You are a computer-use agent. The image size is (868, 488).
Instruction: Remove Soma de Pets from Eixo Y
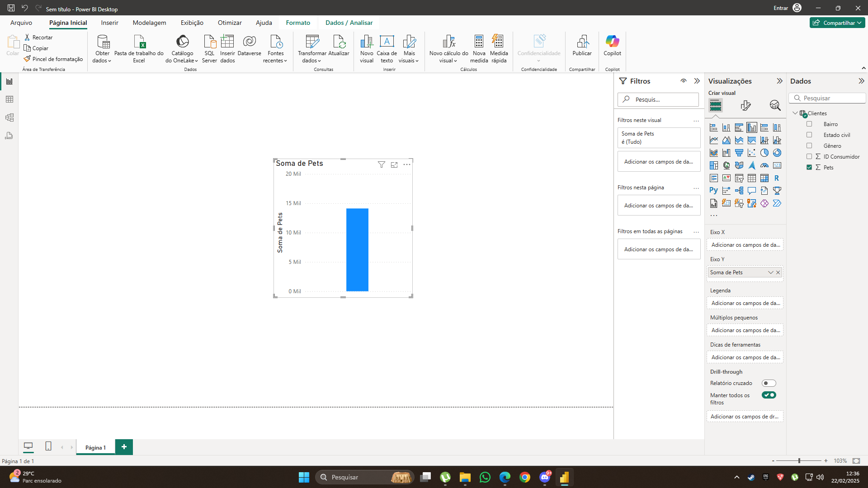pyautogui.click(x=778, y=272)
